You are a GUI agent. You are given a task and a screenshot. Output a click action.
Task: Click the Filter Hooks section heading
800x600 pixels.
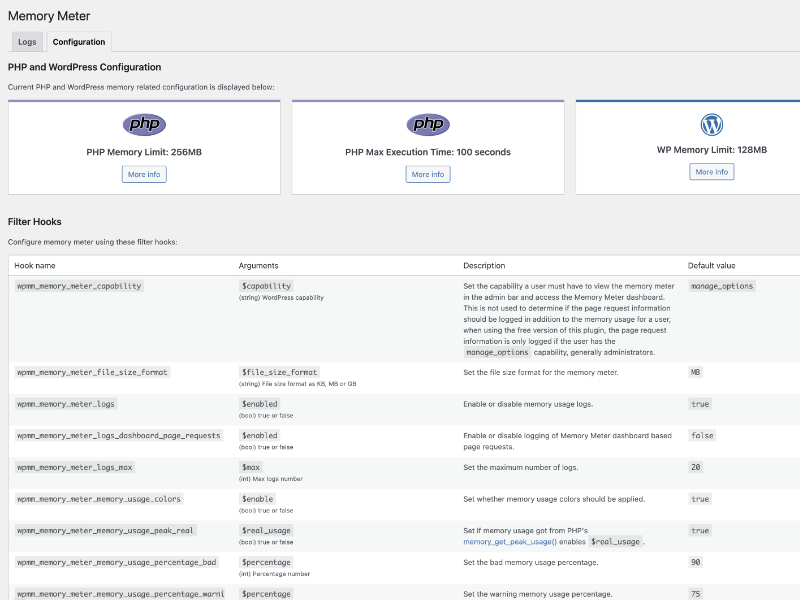click(x=35, y=222)
